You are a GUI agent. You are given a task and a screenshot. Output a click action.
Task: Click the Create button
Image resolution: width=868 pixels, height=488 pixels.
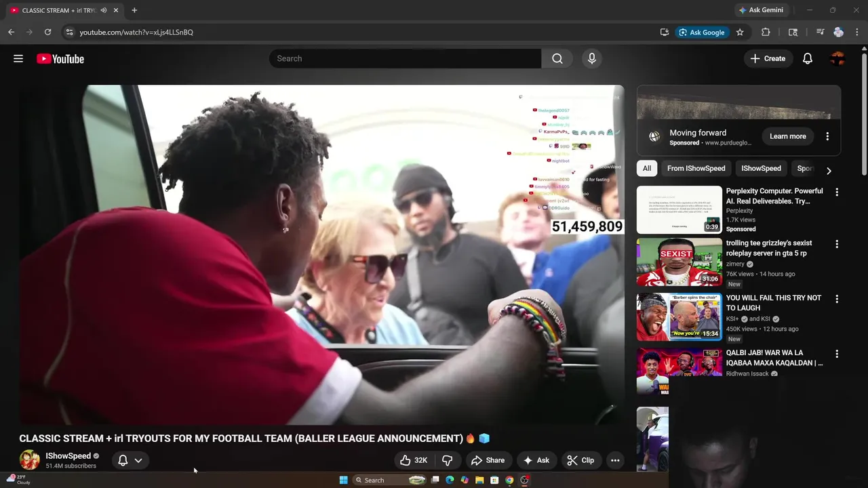click(x=768, y=59)
